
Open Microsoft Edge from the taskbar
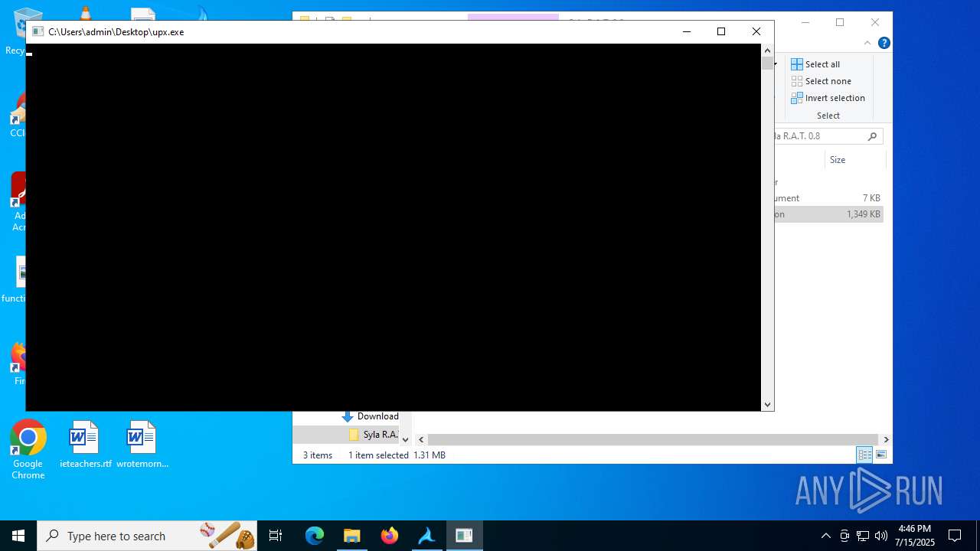click(315, 536)
